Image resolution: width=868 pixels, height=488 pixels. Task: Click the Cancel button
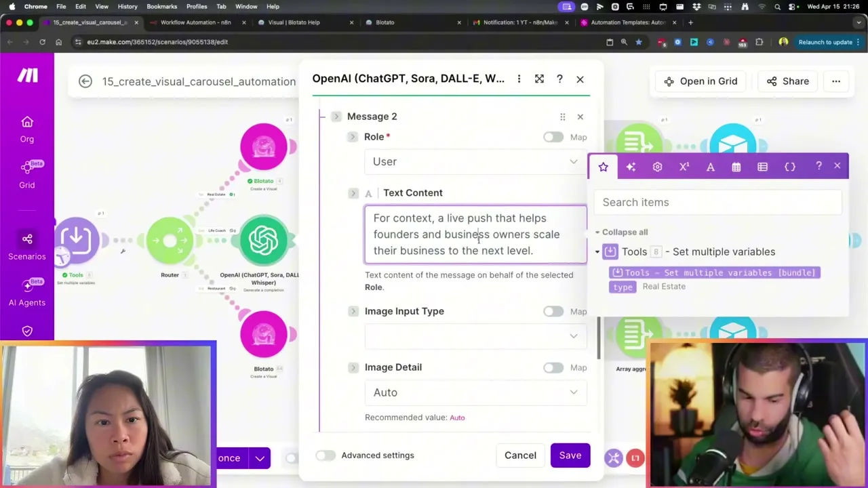coord(520,455)
